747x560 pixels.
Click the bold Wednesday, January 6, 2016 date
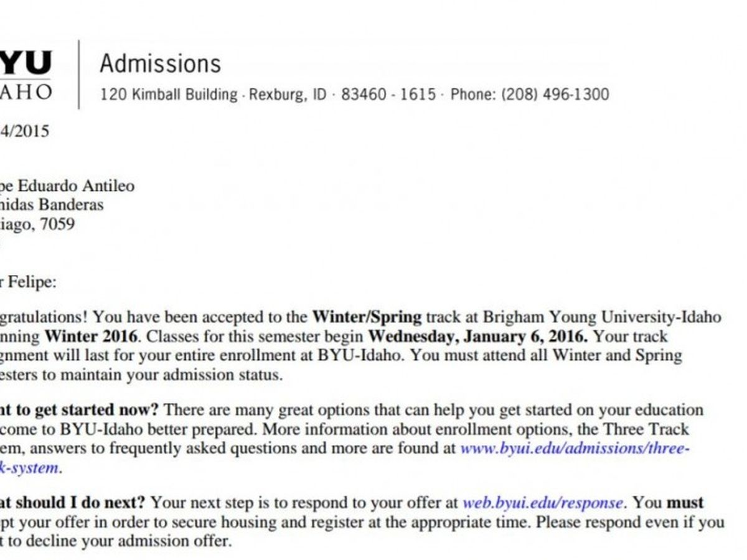click(477, 337)
